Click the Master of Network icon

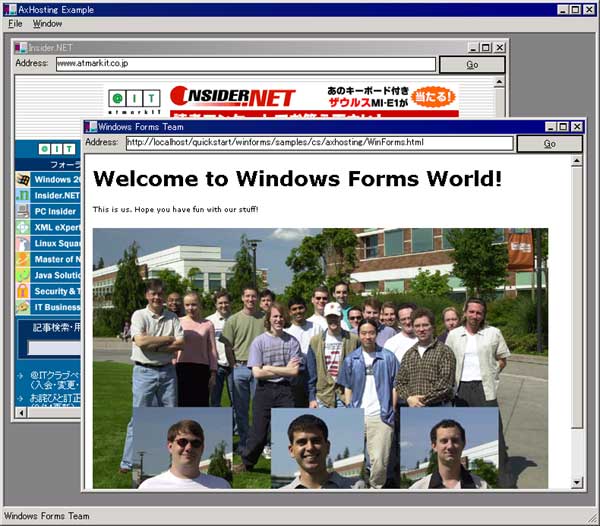[23, 259]
